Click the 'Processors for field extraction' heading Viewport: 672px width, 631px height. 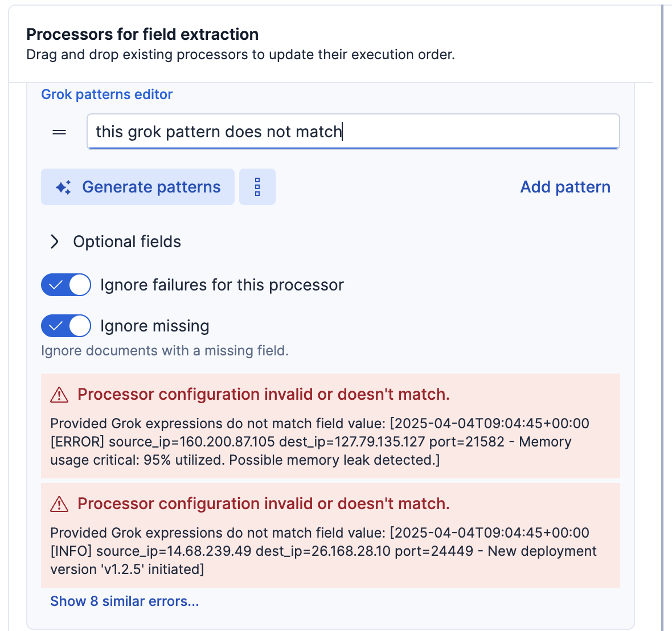[142, 34]
